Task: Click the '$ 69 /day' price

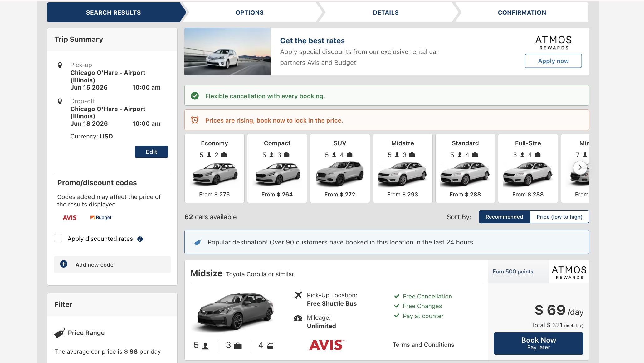Action: click(559, 310)
